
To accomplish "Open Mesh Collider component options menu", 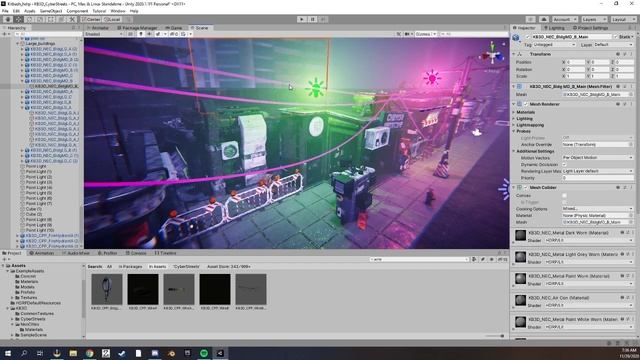I will click(x=632, y=187).
